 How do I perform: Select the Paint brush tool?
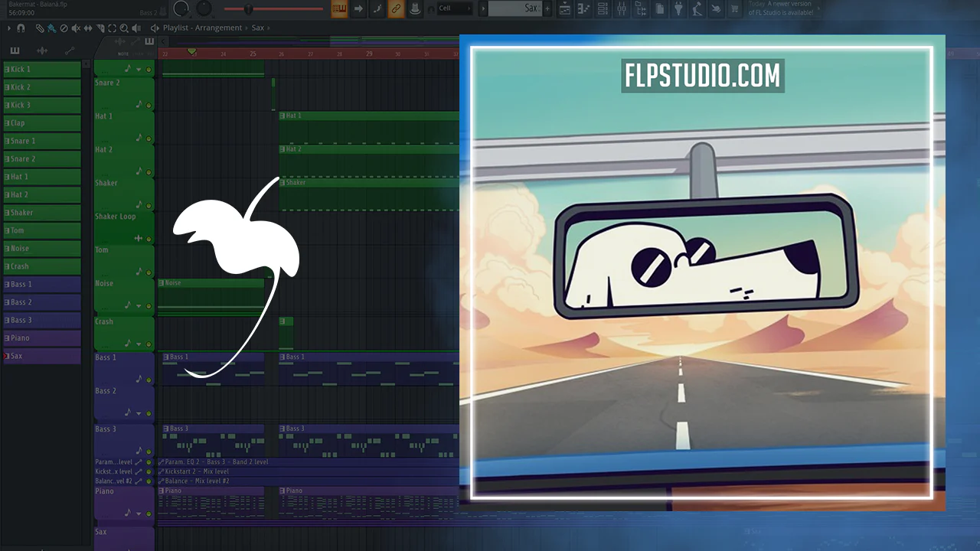(x=51, y=28)
